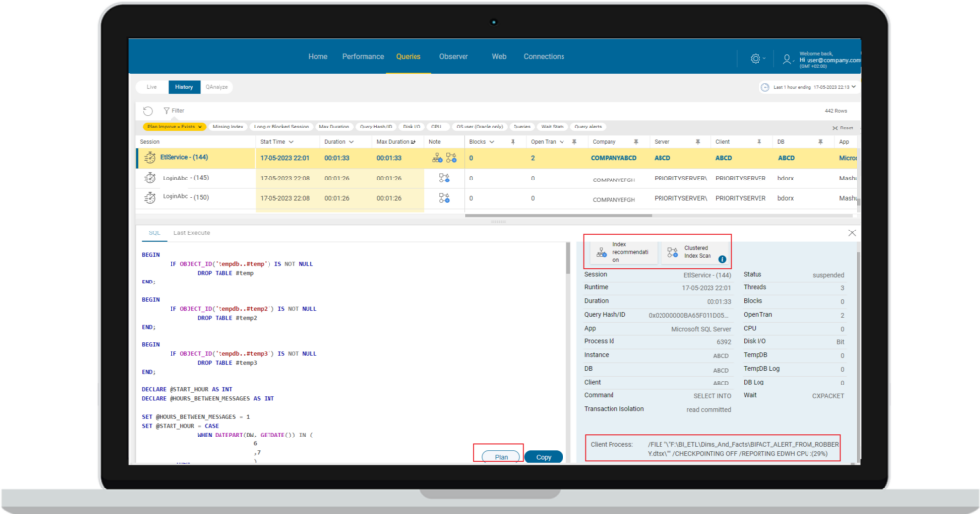Select the LoginAbc - (145) session row
Screen dimensions: 980x514
click(x=496, y=179)
